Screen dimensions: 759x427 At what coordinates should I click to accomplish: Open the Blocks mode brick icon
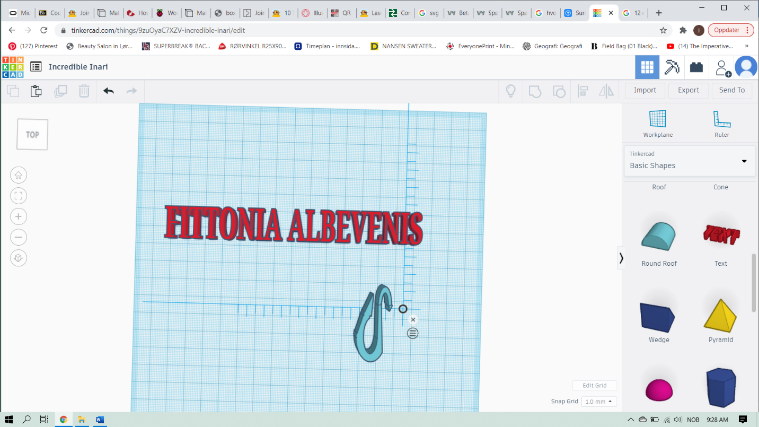tap(696, 67)
